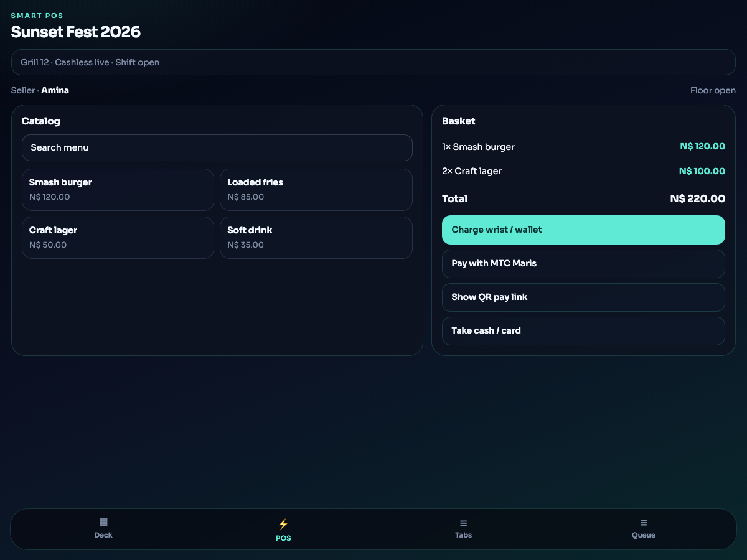
Task: Click the Floor open status text
Action: click(x=713, y=91)
